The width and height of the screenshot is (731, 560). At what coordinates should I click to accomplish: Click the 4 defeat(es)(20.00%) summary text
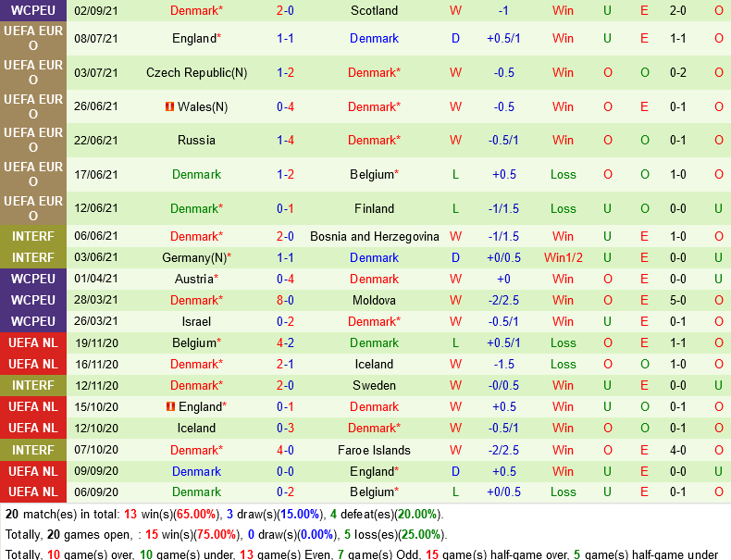click(386, 515)
